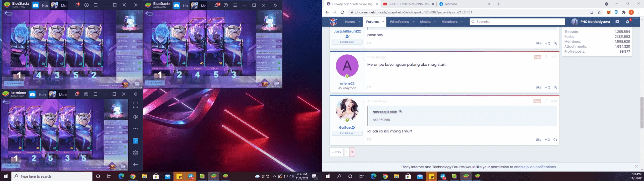The height and width of the screenshot is (181, 644).
Task: Open help question mark in hermione sidebar
Action: point(136,141)
